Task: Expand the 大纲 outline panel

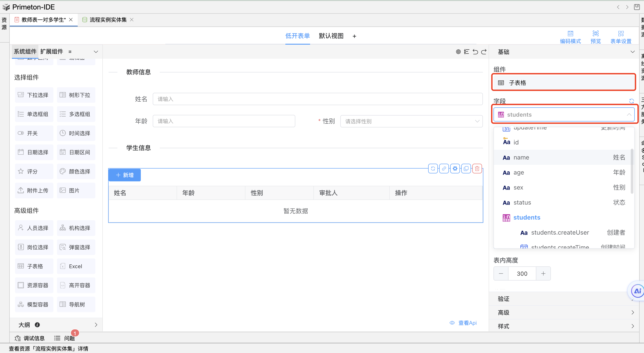Action: (x=96, y=325)
